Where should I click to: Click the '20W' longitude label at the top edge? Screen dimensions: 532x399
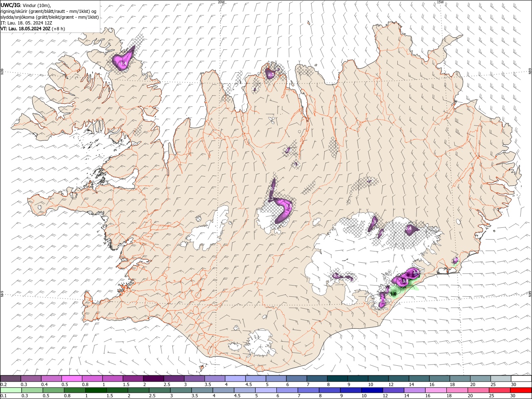click(x=221, y=2)
